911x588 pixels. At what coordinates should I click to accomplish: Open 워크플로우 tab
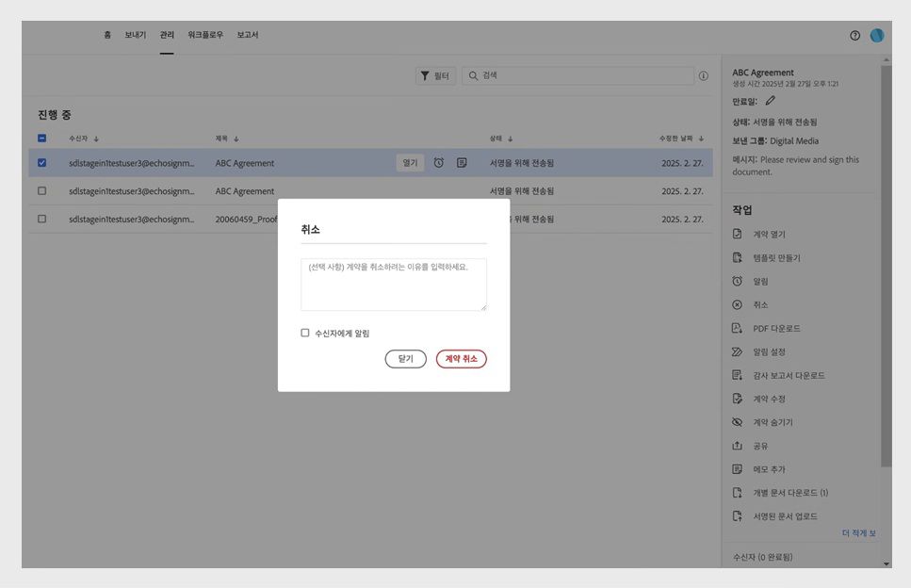pyautogui.click(x=205, y=35)
